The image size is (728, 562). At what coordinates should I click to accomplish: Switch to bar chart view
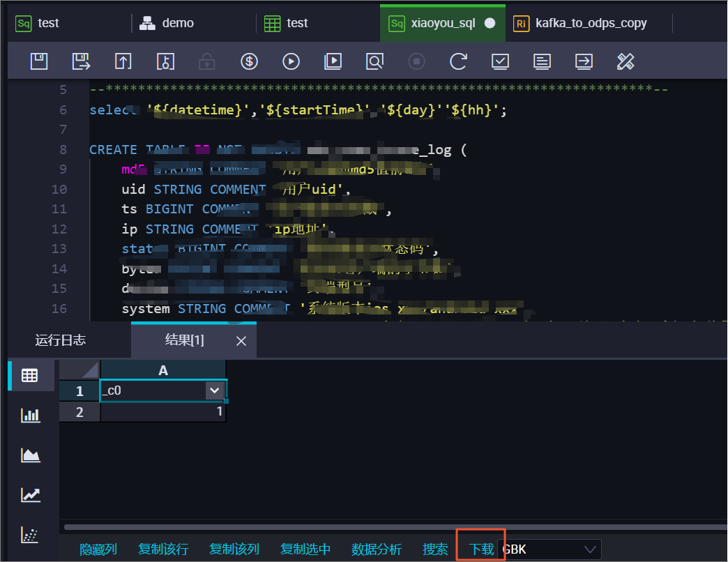coord(30,416)
